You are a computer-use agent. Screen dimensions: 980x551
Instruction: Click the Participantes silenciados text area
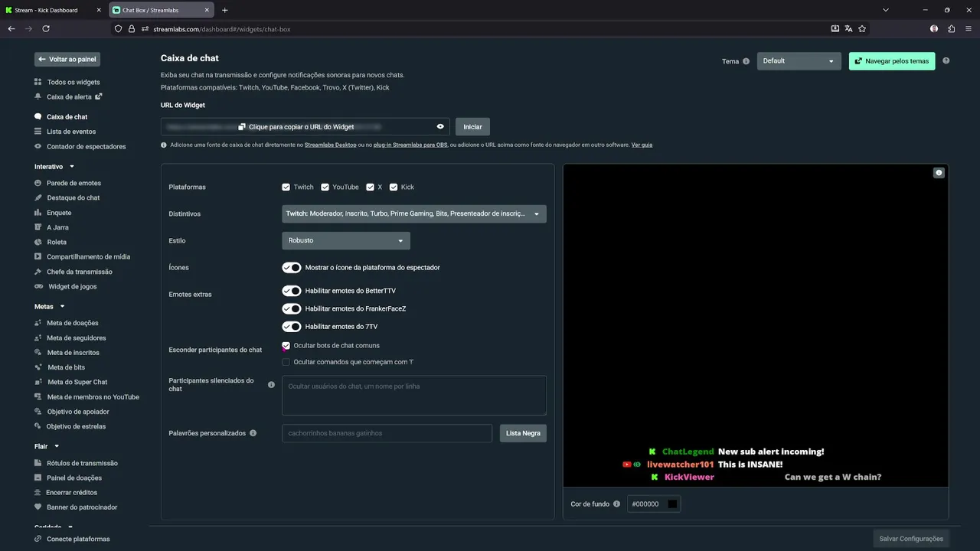pos(414,395)
